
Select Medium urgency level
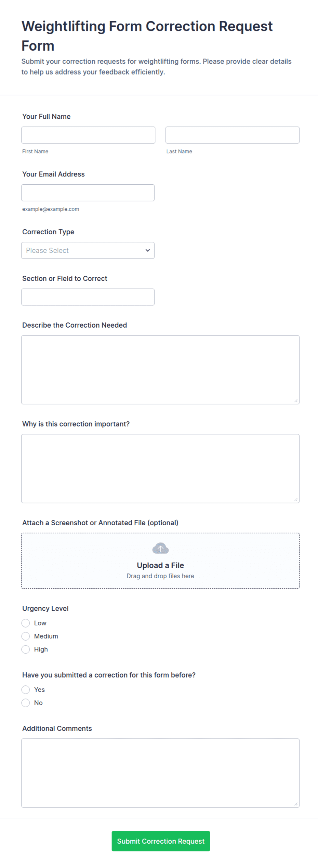click(x=26, y=636)
